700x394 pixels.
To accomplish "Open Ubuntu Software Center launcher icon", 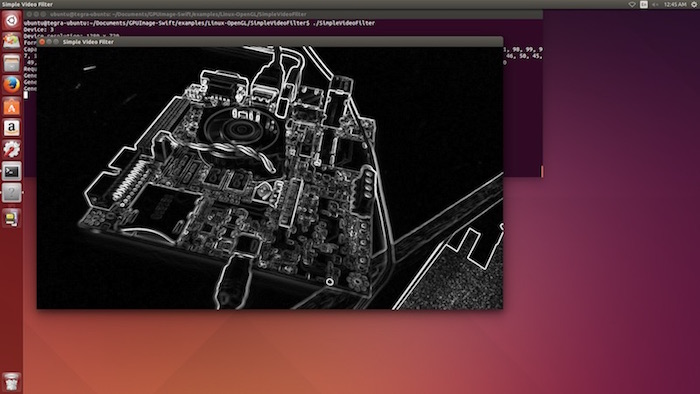I will click(11, 106).
